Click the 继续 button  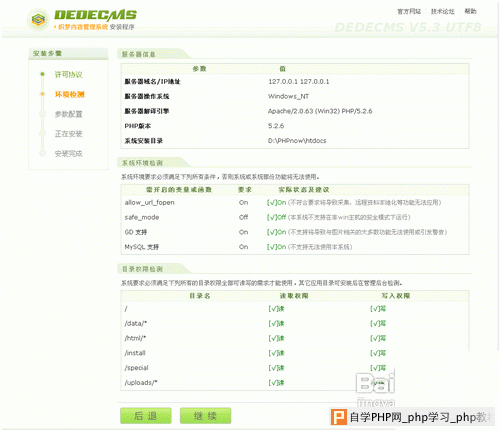[x=205, y=416]
